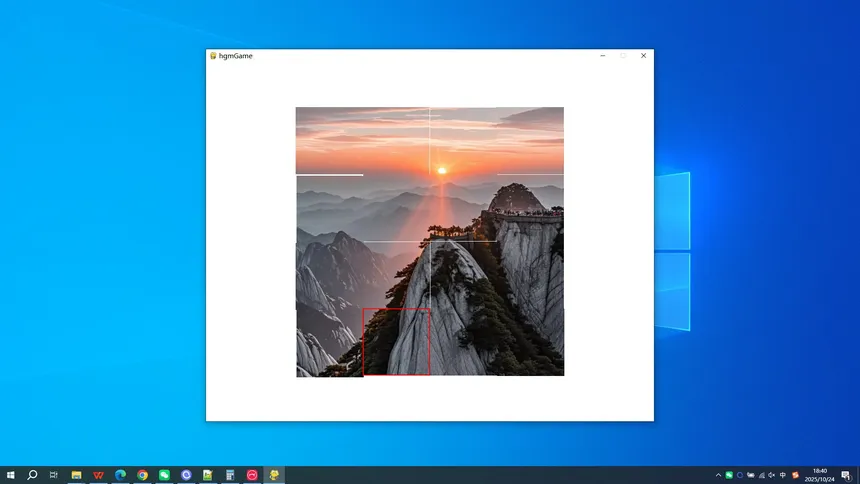Screen dimensions: 860x484
Task: Open the notification center
Action: pyautogui.click(x=846, y=475)
